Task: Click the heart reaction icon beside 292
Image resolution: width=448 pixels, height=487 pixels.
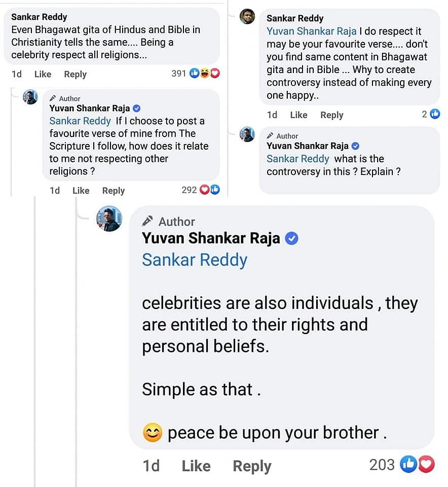Action: click(205, 190)
